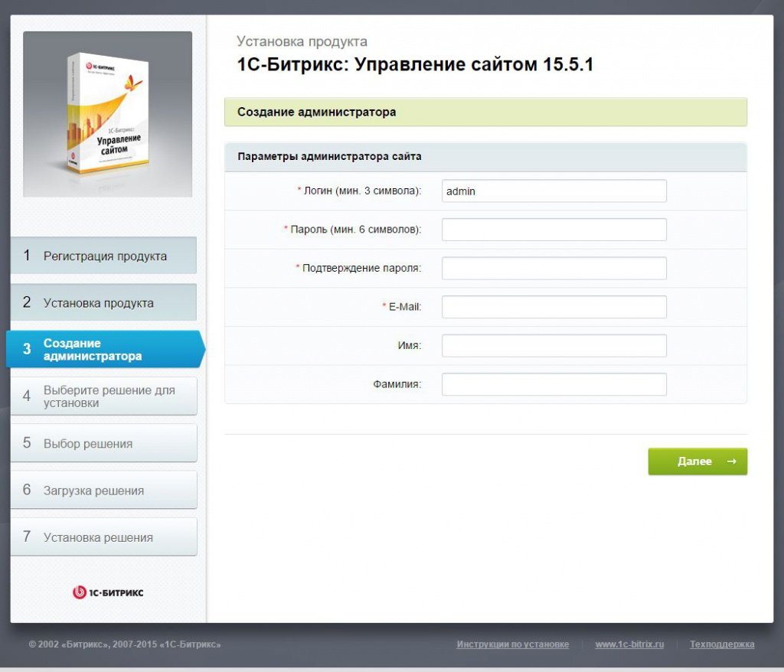Select step 5 Выбор решения
The height and width of the screenshot is (672, 784).
[103, 443]
